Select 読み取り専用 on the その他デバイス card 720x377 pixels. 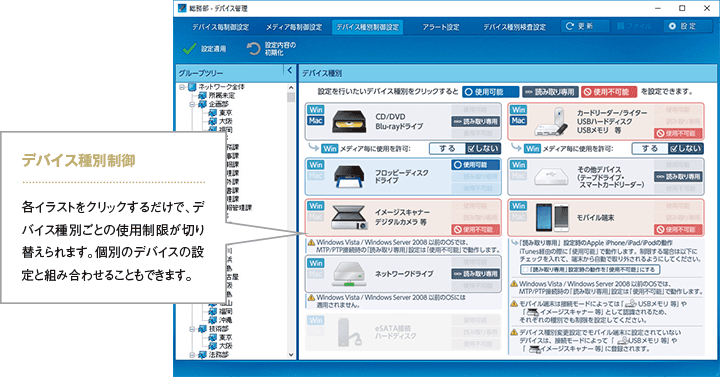pos(679,176)
